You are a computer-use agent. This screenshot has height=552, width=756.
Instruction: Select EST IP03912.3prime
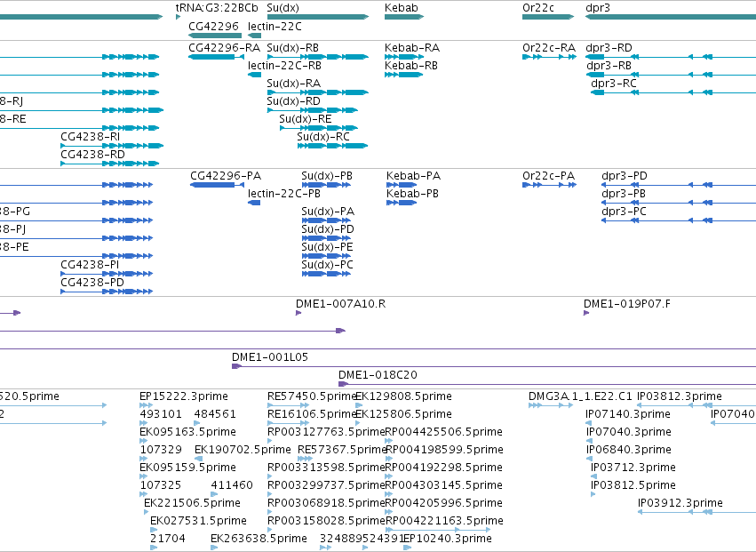click(x=696, y=512)
